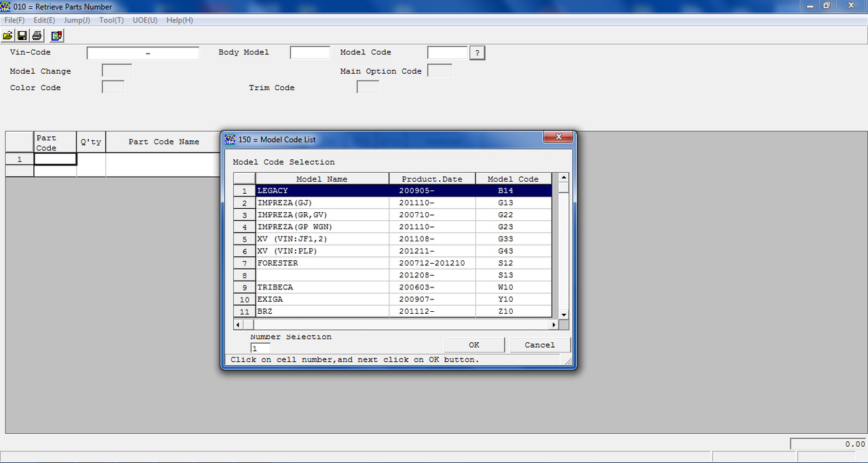
Task: Click the EXIGA model name
Action: [x=270, y=299]
